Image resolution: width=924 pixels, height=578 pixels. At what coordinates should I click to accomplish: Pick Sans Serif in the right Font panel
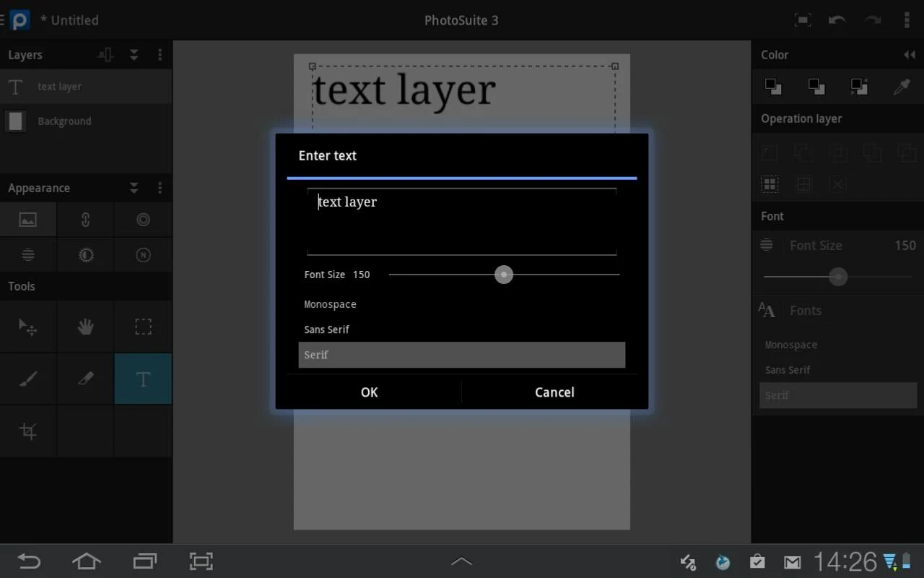point(838,370)
